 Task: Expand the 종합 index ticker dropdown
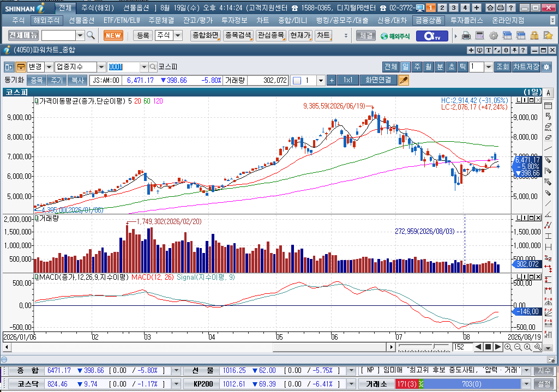[x=176, y=371]
